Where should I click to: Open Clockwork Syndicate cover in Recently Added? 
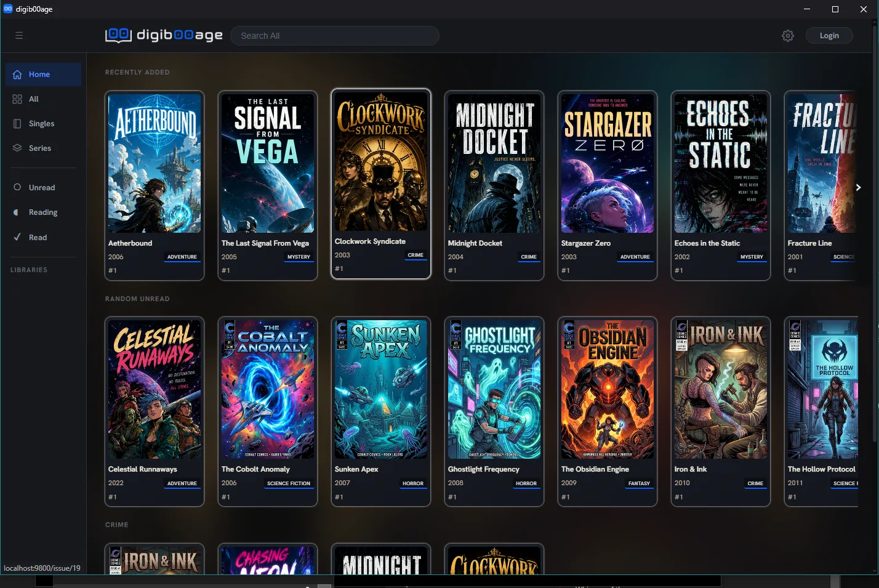[381, 161]
